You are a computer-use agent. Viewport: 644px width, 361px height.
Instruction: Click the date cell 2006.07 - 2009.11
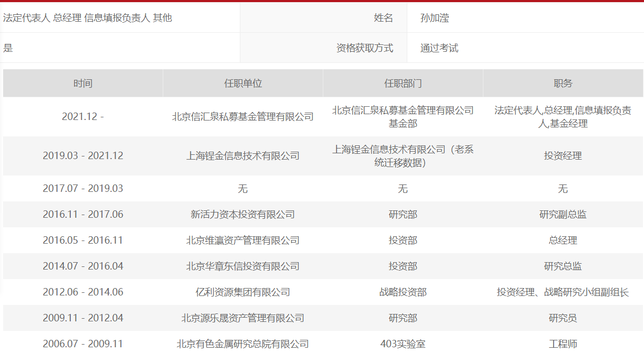[x=83, y=344]
